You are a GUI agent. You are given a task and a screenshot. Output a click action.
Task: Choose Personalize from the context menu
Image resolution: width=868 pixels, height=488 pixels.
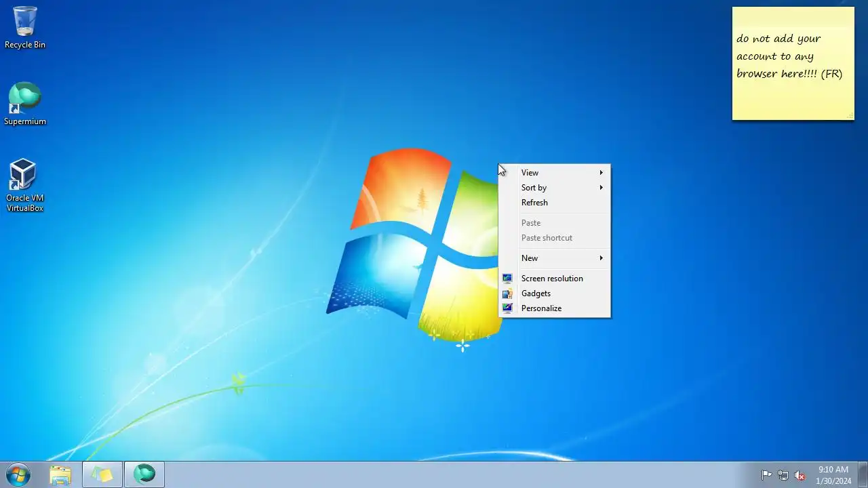(x=555, y=308)
